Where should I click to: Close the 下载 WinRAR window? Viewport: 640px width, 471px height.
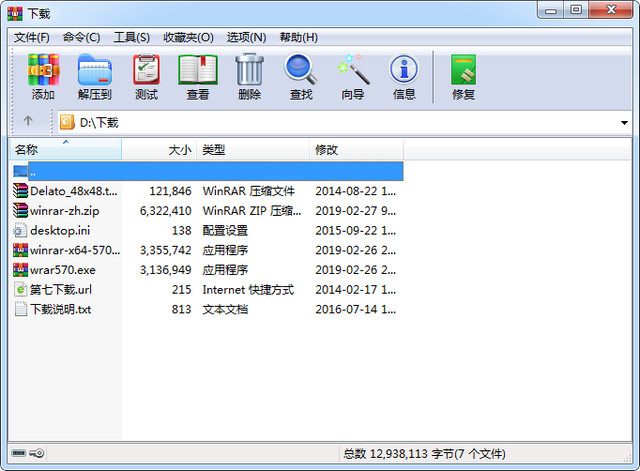[x=611, y=10]
